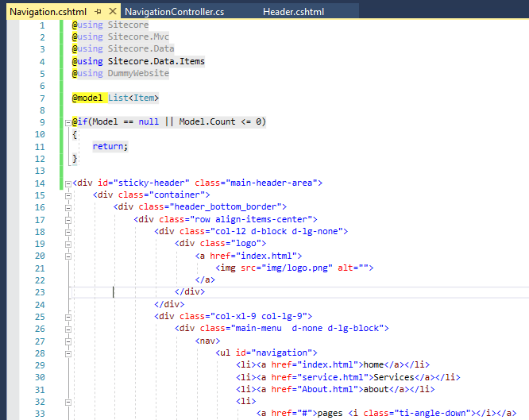
Task: Pin the Navigation.cshtml tab
Action: 97,12
